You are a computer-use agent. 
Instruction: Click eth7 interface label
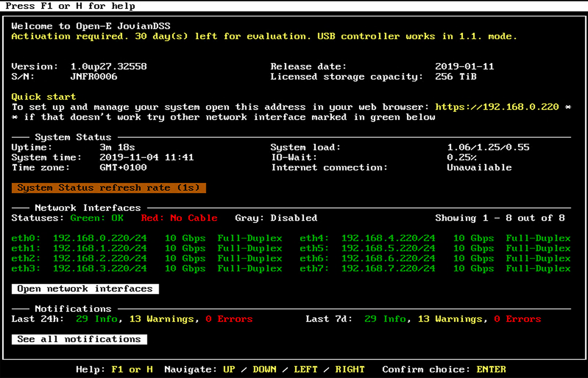pyautogui.click(x=314, y=269)
